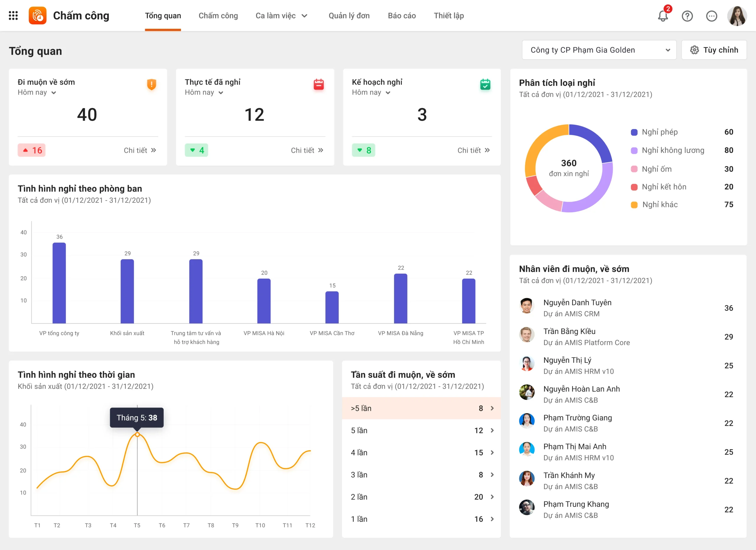The image size is (756, 550).
Task: Click the help question mark icon
Action: (687, 16)
